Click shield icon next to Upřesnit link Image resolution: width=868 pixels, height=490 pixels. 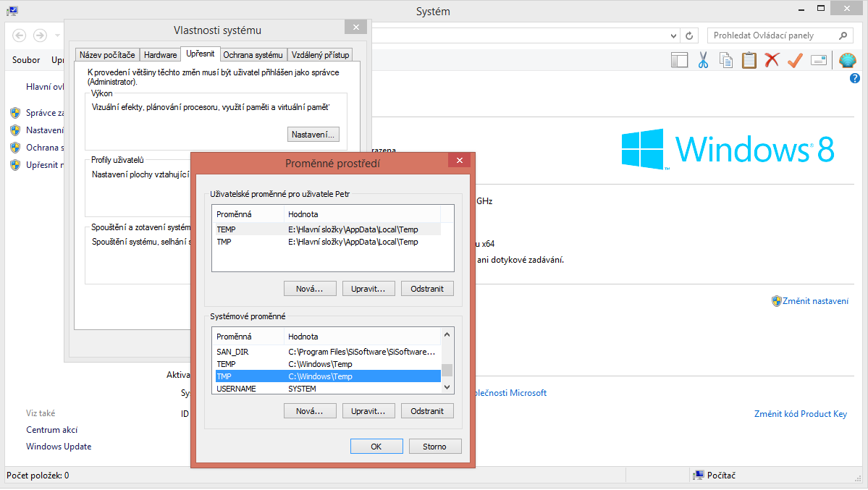pyautogui.click(x=15, y=165)
